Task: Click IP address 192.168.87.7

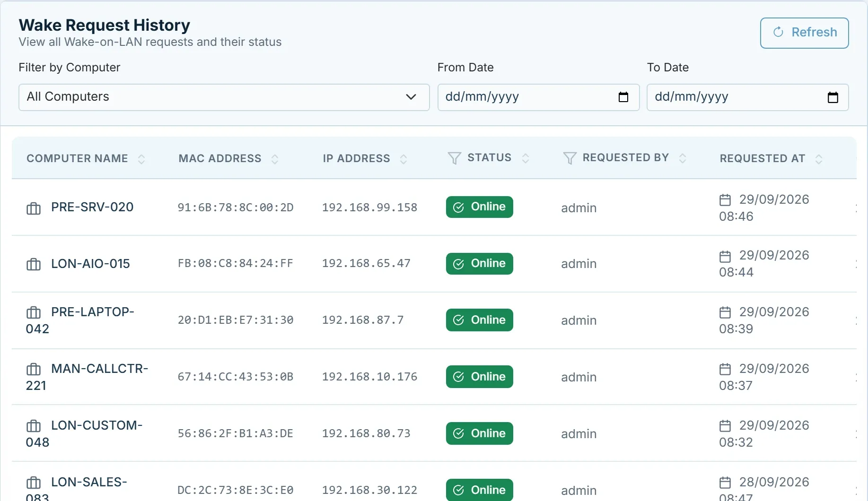Action: pyautogui.click(x=363, y=320)
